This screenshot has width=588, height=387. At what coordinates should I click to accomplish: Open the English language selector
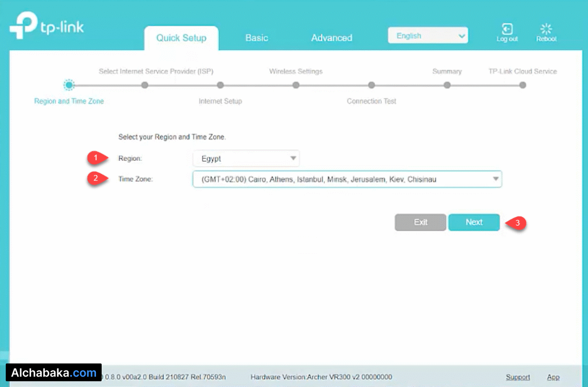tap(428, 36)
